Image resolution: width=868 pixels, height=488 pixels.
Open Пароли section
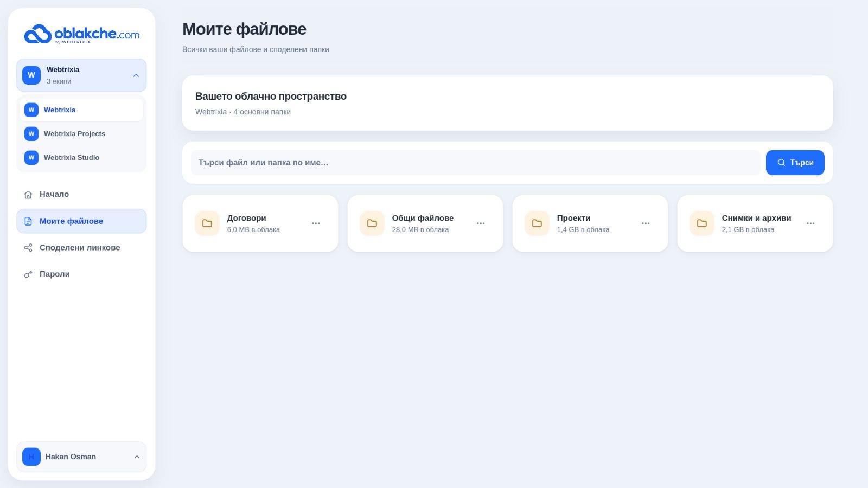point(81,274)
